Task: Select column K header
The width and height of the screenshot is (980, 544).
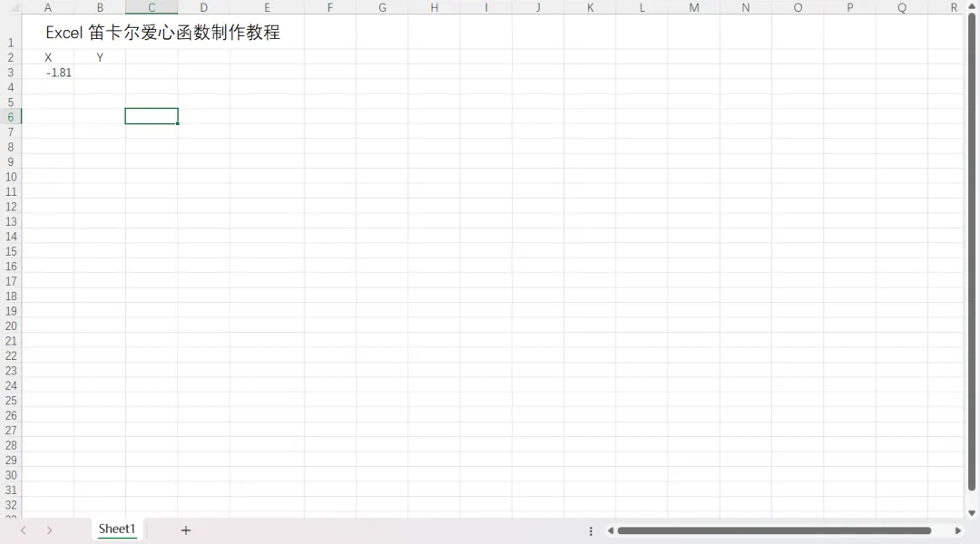Action: tap(590, 7)
